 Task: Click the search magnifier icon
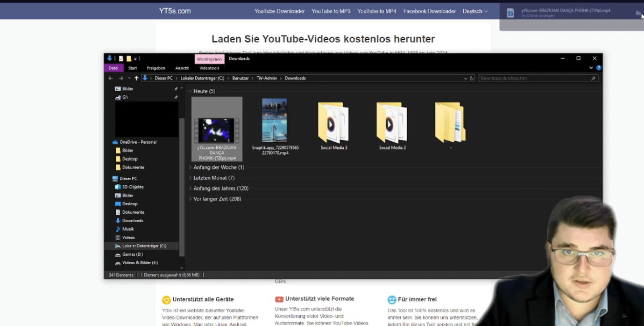pos(594,79)
